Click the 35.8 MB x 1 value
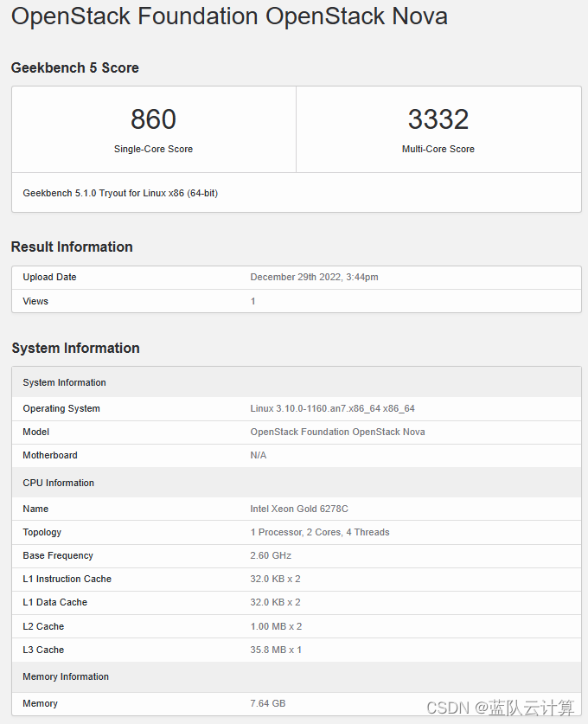Viewport: 588px width, 724px height. (x=276, y=650)
